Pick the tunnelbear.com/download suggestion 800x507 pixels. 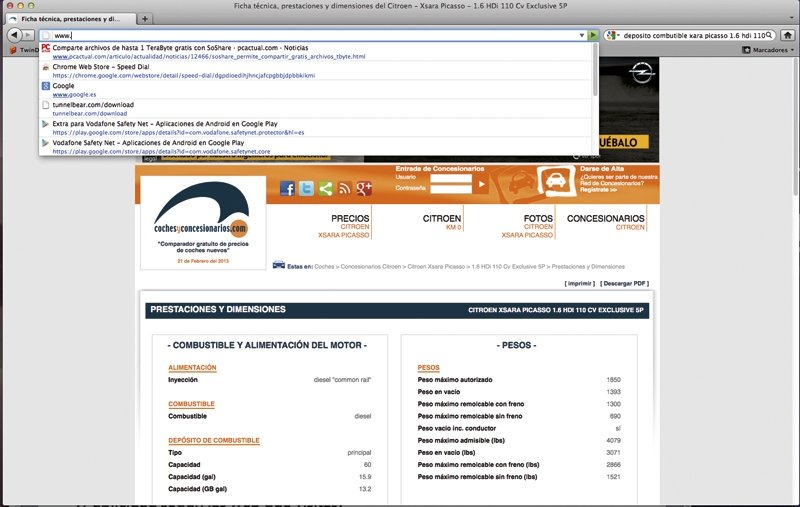coord(316,109)
